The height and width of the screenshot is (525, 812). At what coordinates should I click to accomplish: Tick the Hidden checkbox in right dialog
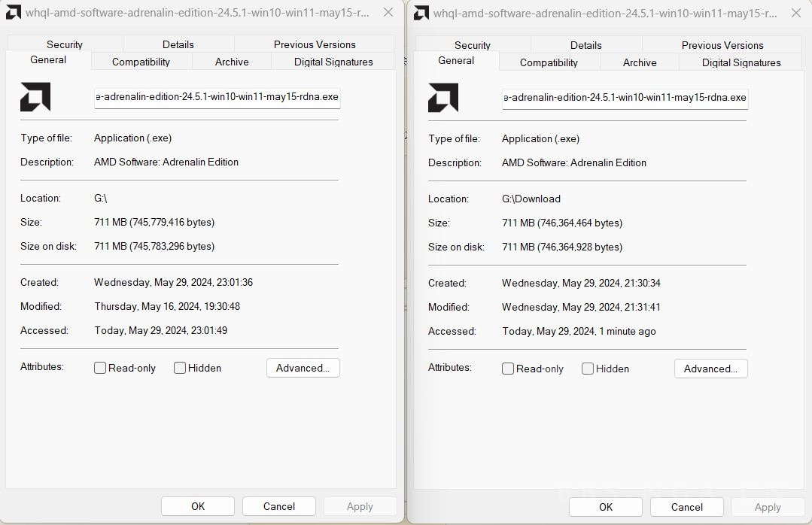pyautogui.click(x=588, y=369)
